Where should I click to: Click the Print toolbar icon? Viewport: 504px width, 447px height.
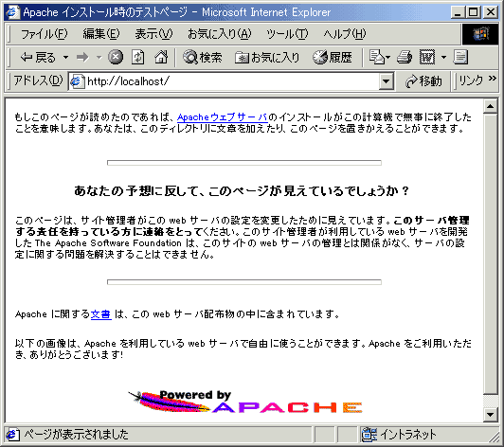[x=405, y=58]
